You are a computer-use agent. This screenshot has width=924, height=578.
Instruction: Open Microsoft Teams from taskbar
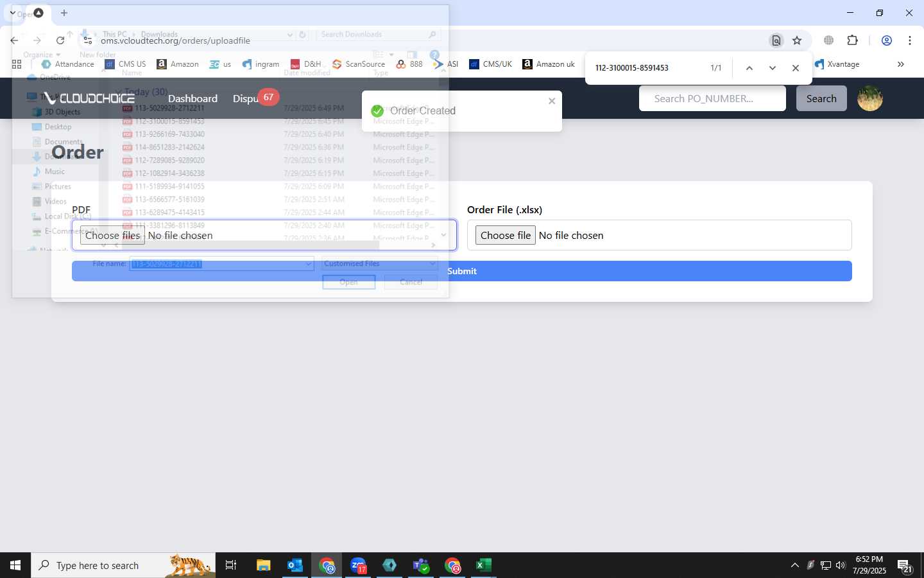[x=421, y=565]
